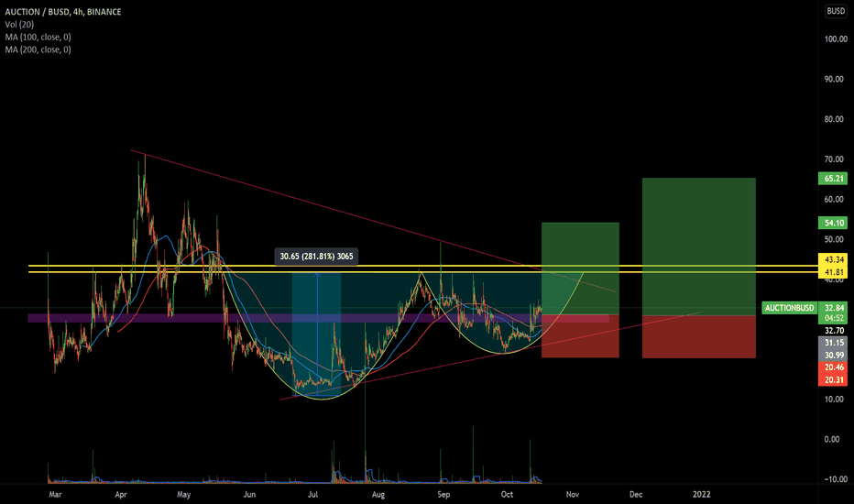Screen dimensions: 854x504
Task: Click the Mar label on time axis
Action: (55, 495)
